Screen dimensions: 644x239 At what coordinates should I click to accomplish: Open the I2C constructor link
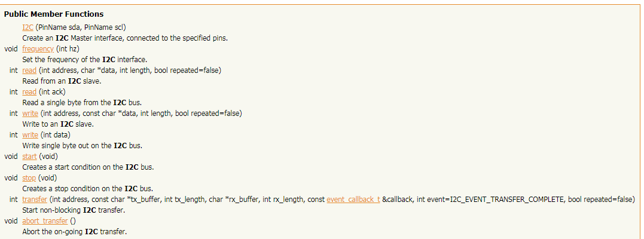pyautogui.click(x=28, y=27)
